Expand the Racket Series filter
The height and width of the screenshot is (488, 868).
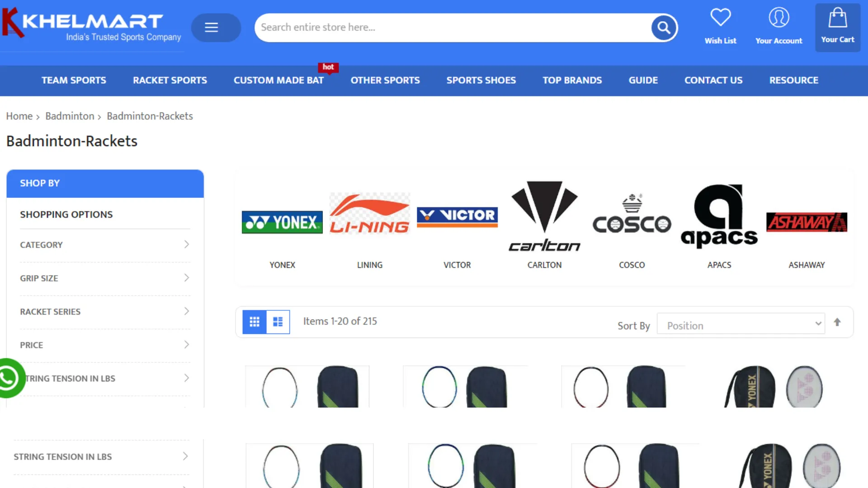pyautogui.click(x=105, y=312)
